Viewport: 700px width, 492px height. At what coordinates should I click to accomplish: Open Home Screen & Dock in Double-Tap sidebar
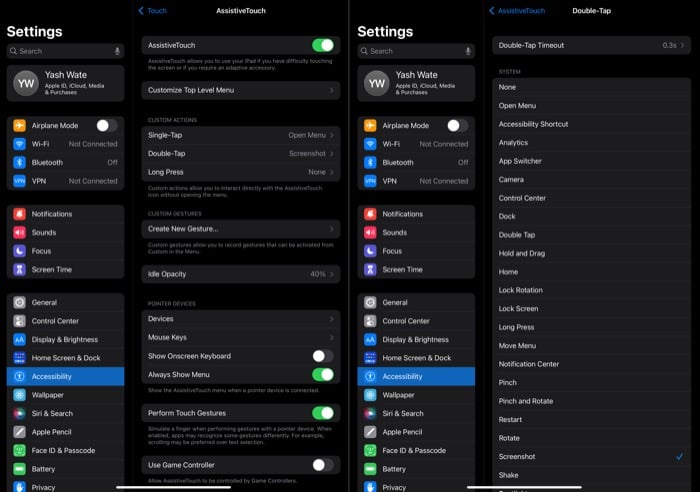(416, 358)
